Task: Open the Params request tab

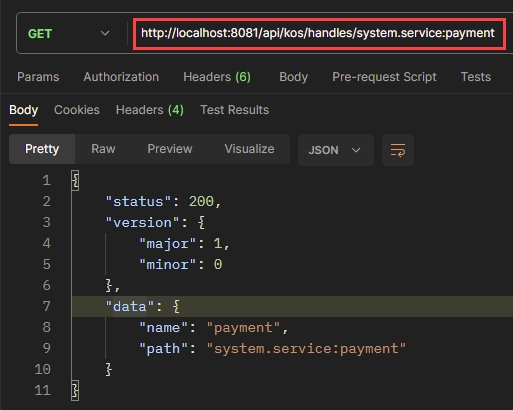Action: pyautogui.click(x=38, y=77)
